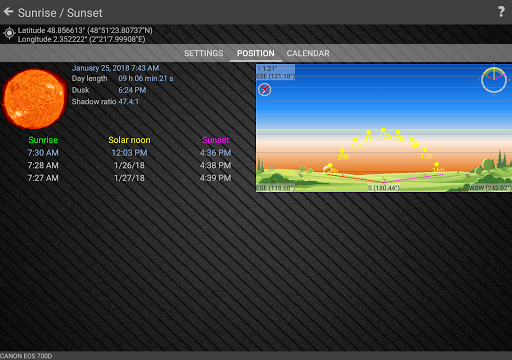This screenshot has width=512, height=360.
Task: Click the Shadow ratio 47.4:1 value
Action: [x=128, y=102]
